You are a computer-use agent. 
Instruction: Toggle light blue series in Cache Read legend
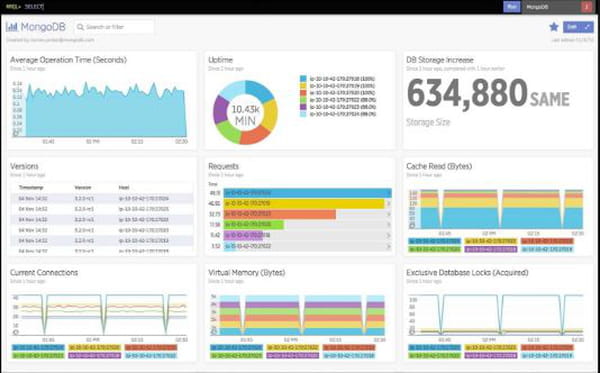click(x=547, y=249)
